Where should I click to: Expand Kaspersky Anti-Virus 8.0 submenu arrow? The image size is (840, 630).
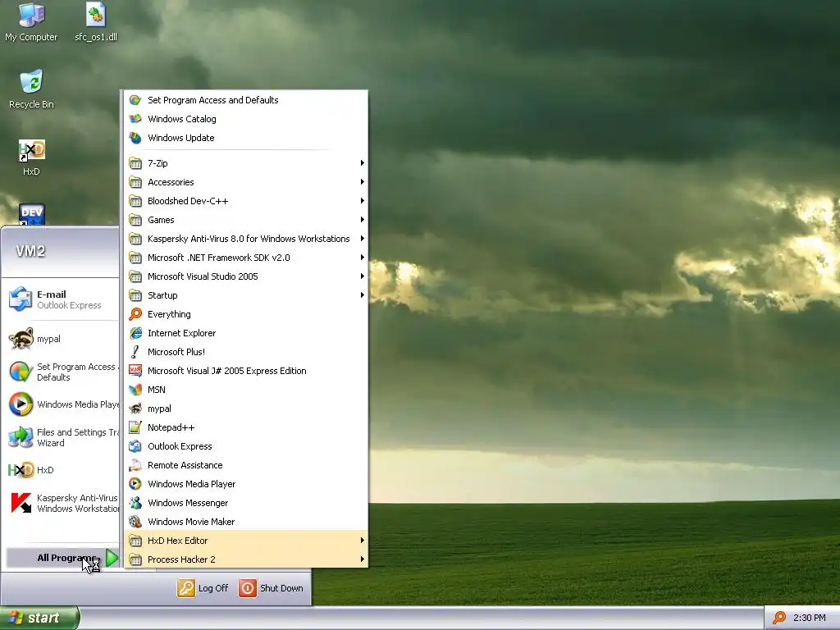(362, 239)
